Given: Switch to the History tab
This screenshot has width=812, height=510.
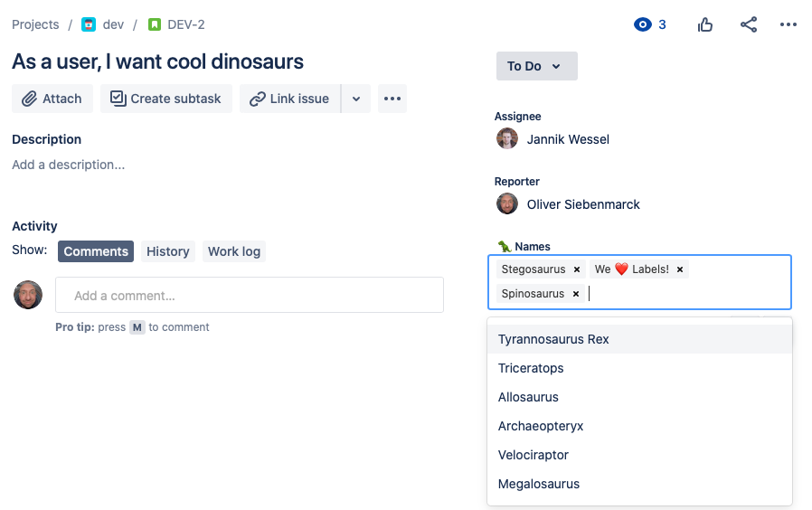Looking at the screenshot, I should click(x=168, y=251).
